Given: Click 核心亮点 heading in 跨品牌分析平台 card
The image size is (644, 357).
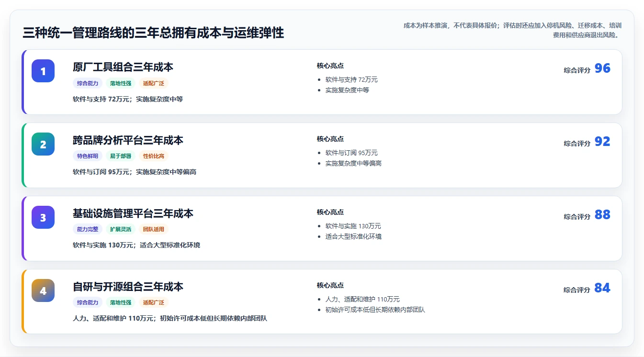Looking at the screenshot, I should (330, 139).
